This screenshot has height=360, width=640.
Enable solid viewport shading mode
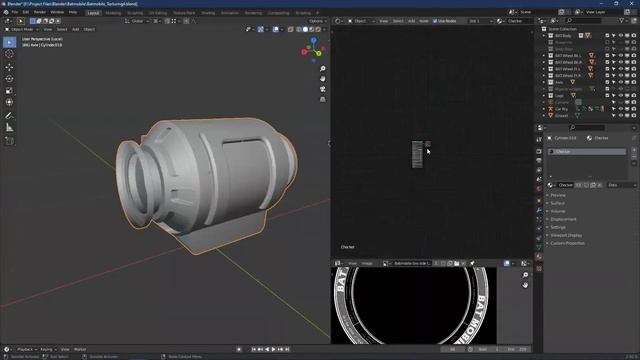pyautogui.click(x=305, y=29)
